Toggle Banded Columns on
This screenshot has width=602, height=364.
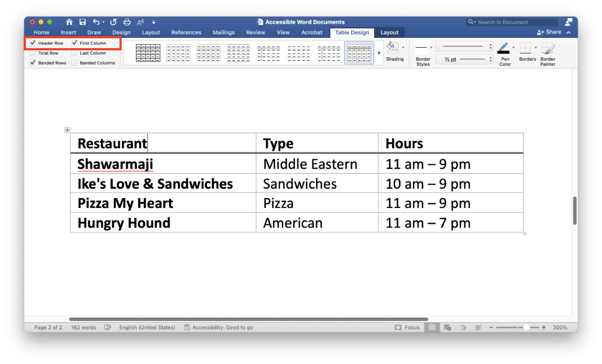pyautogui.click(x=74, y=62)
